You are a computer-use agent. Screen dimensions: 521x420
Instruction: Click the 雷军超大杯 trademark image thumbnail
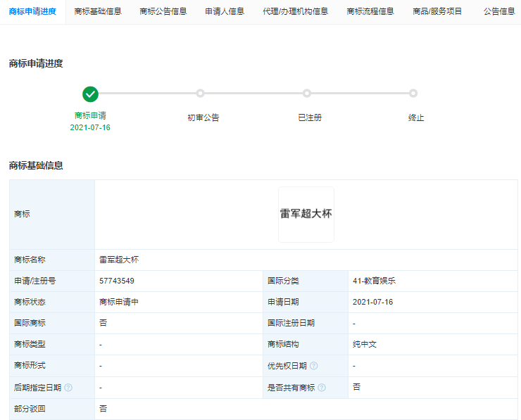coord(306,214)
